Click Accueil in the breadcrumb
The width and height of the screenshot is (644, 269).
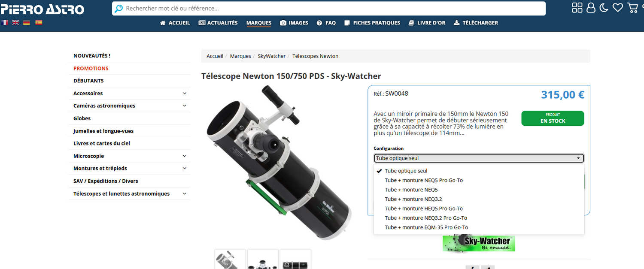tap(215, 56)
